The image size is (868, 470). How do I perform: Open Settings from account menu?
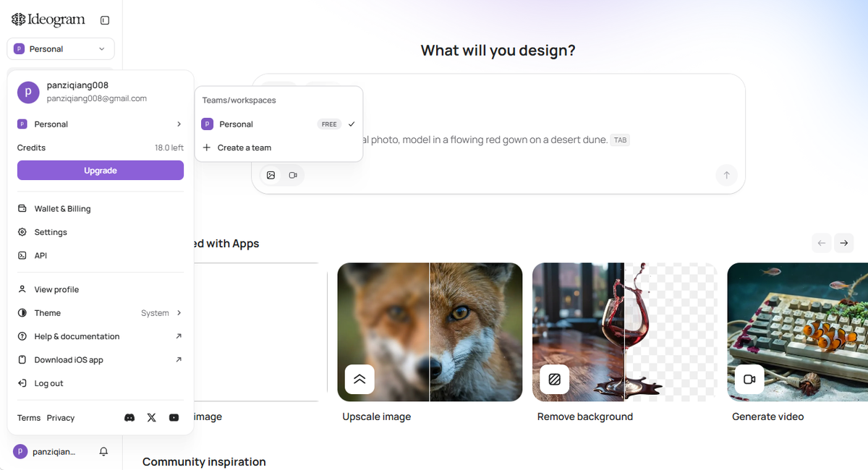[x=101, y=232]
